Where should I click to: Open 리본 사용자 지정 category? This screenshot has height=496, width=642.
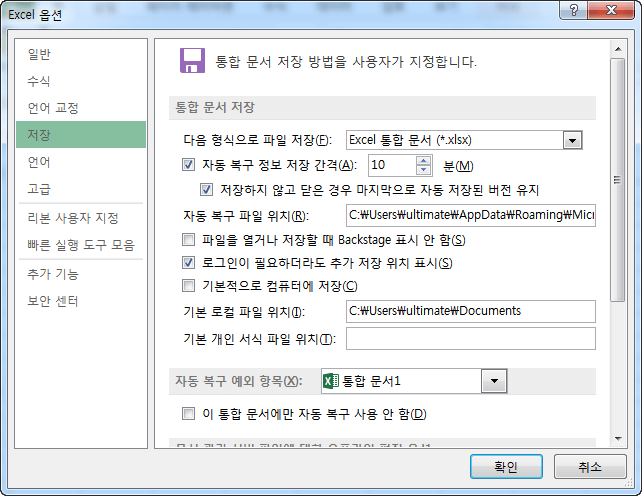coord(81,218)
